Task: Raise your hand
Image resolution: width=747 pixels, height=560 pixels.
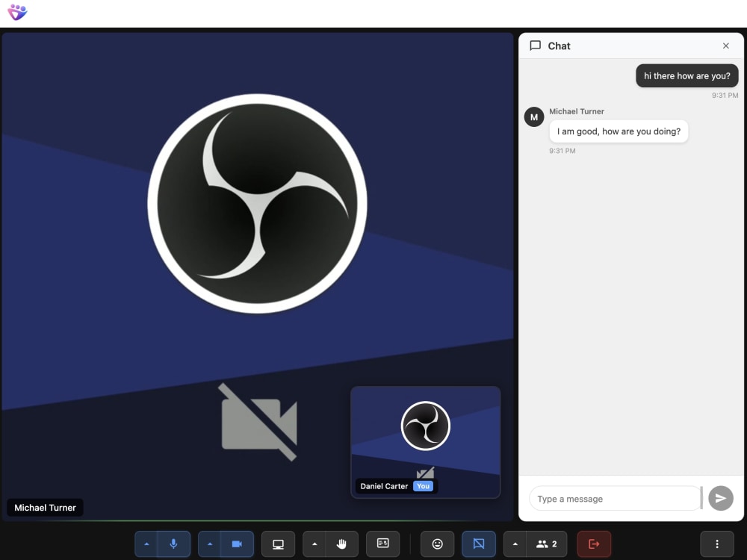Action: tap(341, 544)
